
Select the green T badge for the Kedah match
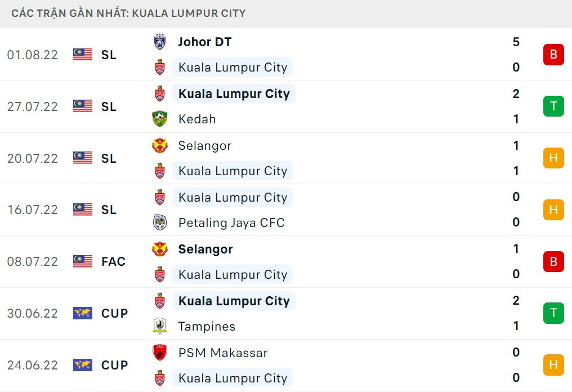(553, 106)
